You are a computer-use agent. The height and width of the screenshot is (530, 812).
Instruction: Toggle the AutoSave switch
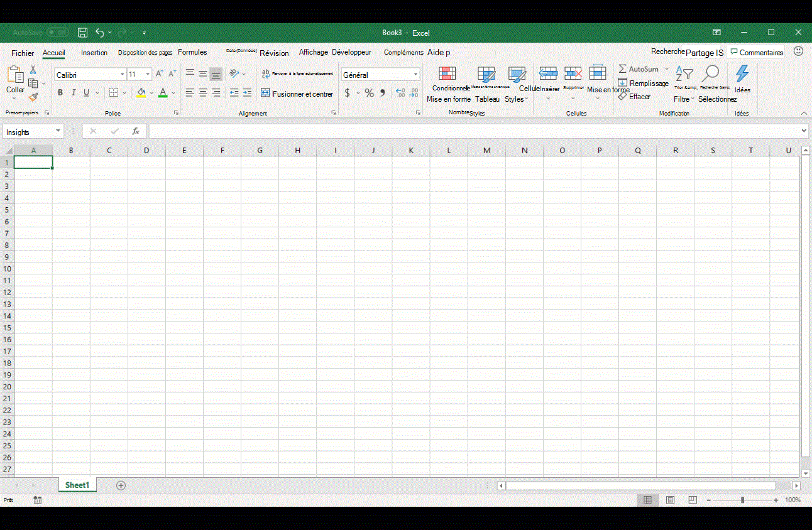point(57,32)
